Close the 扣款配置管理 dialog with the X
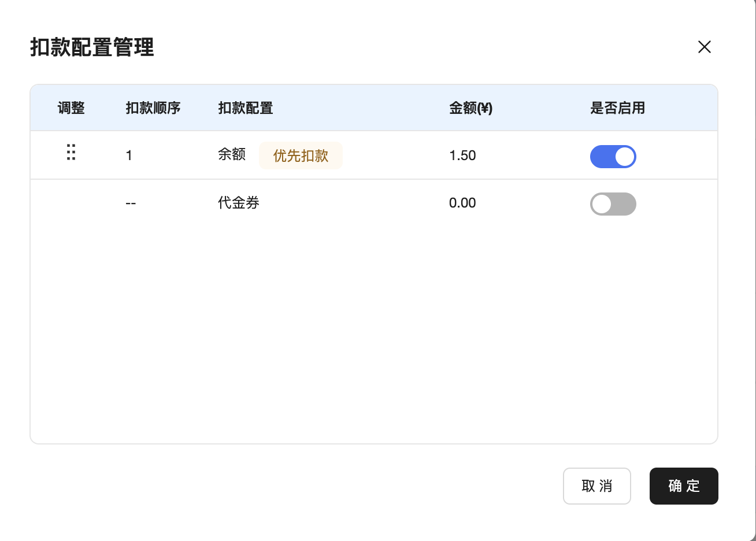 point(704,47)
